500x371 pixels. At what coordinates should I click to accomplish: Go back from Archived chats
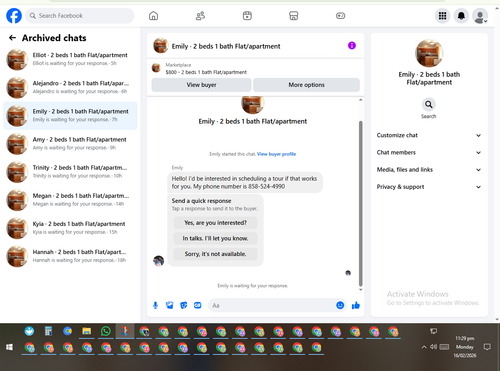point(12,38)
